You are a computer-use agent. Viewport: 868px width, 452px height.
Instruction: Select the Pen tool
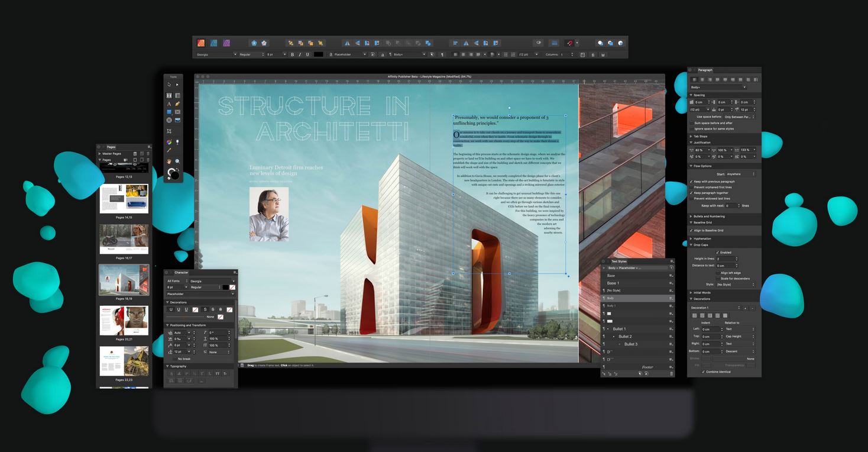click(177, 104)
